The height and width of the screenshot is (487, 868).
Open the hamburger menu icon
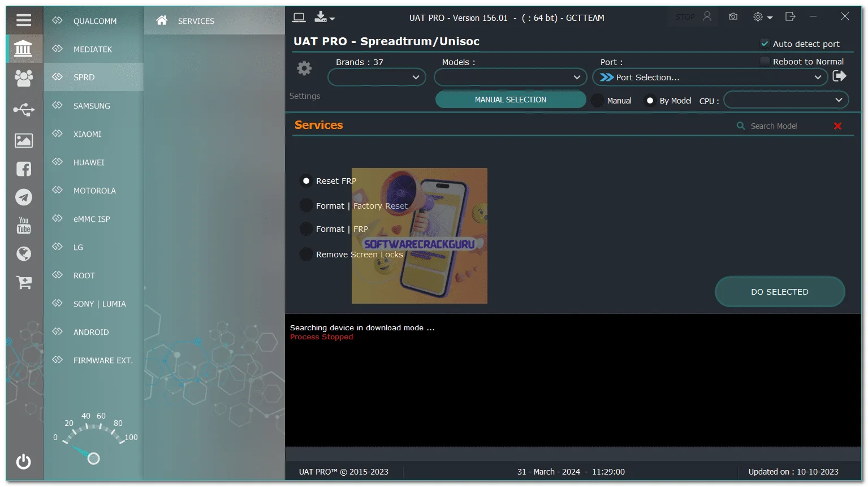(x=24, y=20)
